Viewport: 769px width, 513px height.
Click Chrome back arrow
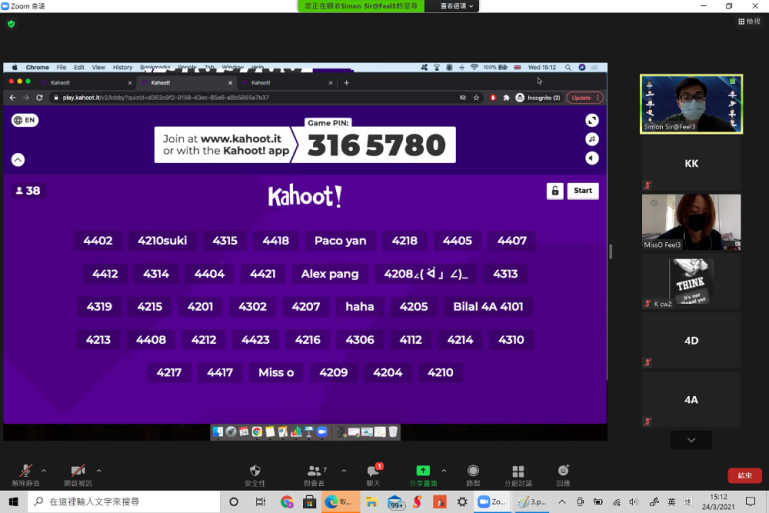pos(12,98)
